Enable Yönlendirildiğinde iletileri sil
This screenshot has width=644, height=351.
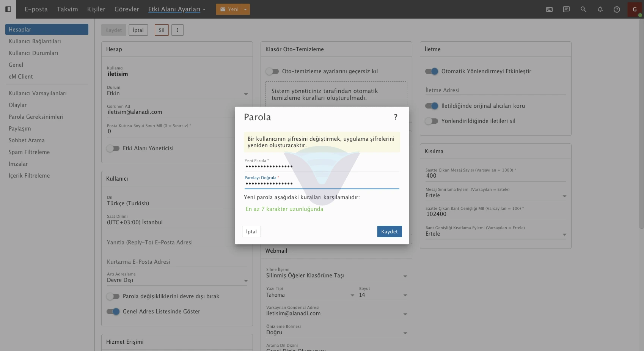tap(432, 121)
